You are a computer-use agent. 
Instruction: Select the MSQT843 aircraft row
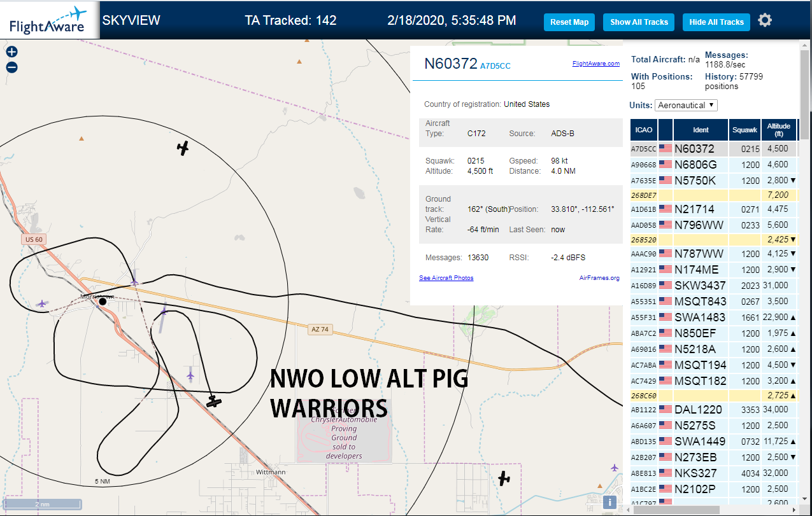tap(713, 301)
